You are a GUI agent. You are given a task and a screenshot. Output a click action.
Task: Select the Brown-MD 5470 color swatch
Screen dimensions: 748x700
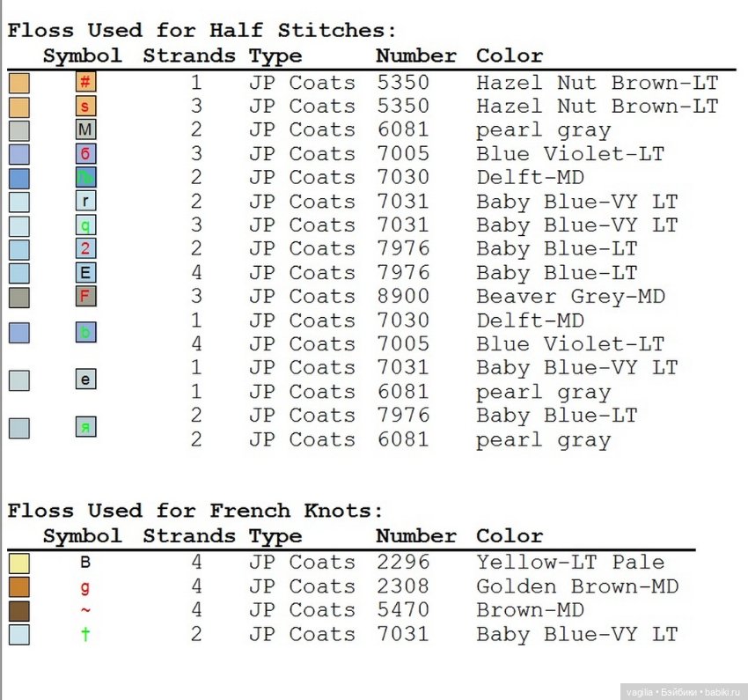[18, 611]
